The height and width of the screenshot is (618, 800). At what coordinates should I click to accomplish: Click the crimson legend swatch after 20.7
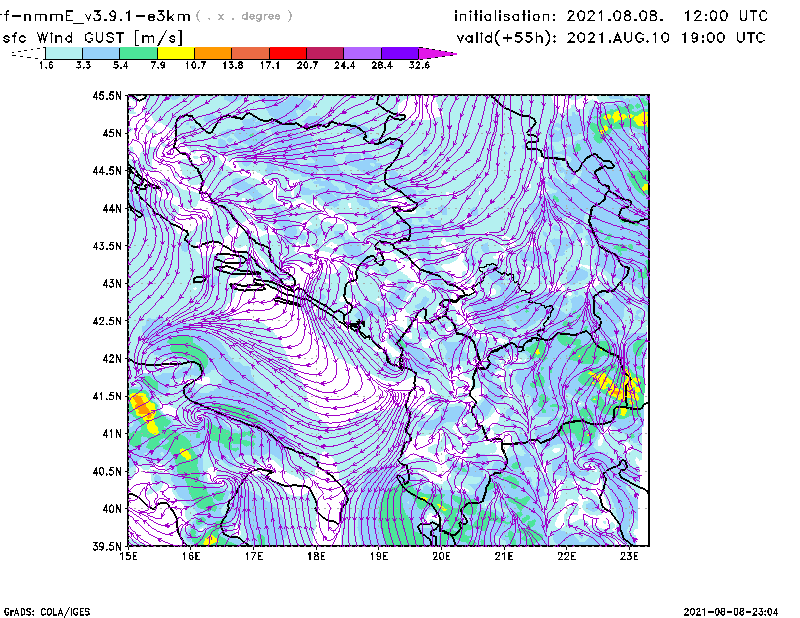click(x=325, y=53)
